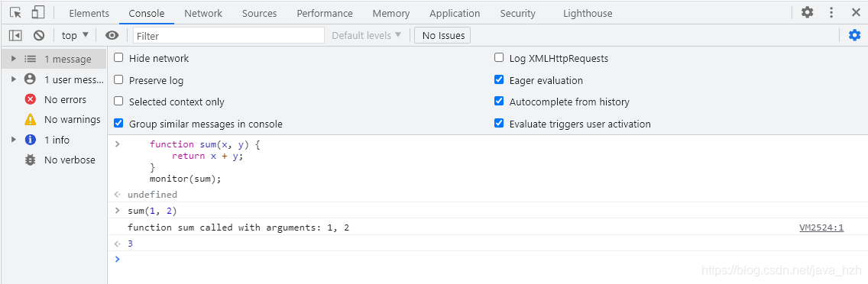The height and width of the screenshot is (284, 868).
Task: Open console settings with the blue gear icon
Action: pos(855,35)
